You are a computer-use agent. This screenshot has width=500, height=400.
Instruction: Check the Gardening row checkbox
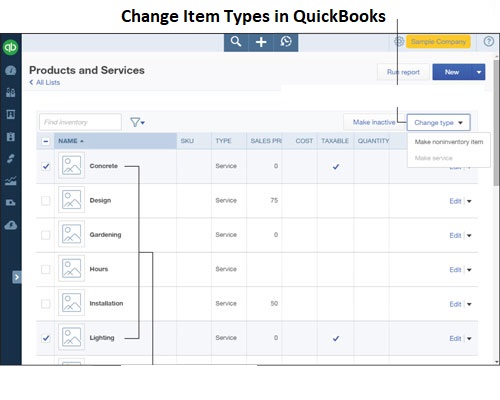tap(46, 235)
